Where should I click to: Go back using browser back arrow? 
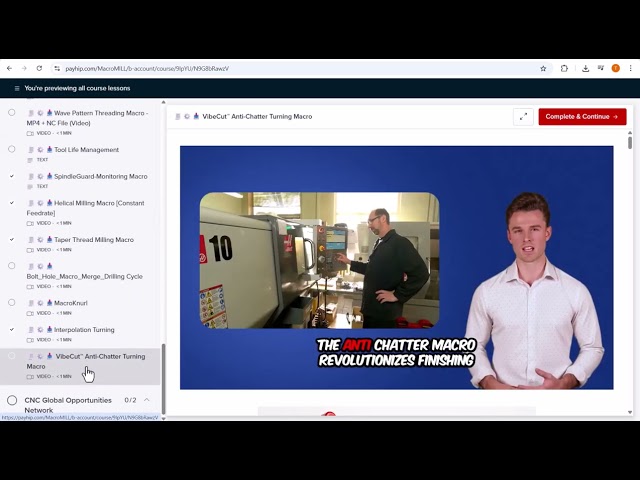tap(9, 69)
